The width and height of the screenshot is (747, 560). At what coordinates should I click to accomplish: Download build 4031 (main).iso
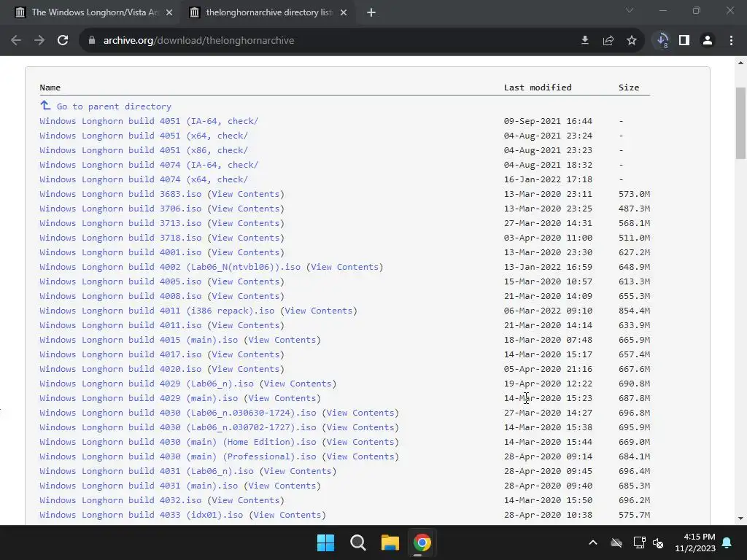click(139, 486)
